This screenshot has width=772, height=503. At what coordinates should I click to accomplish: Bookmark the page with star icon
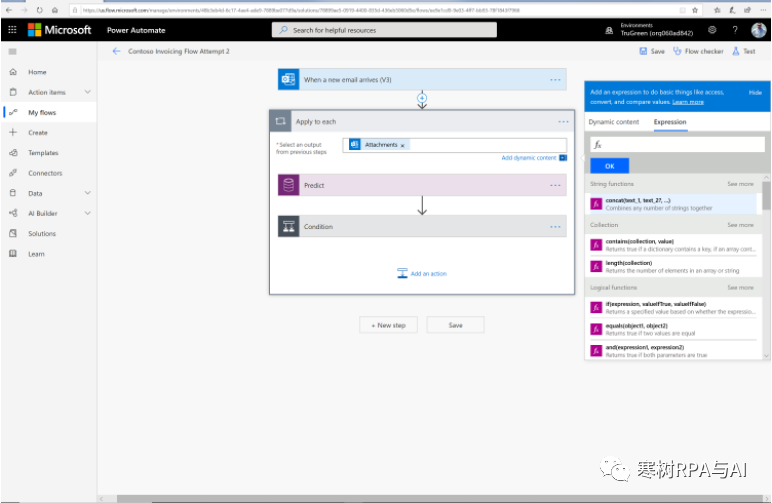pyautogui.click(x=695, y=10)
